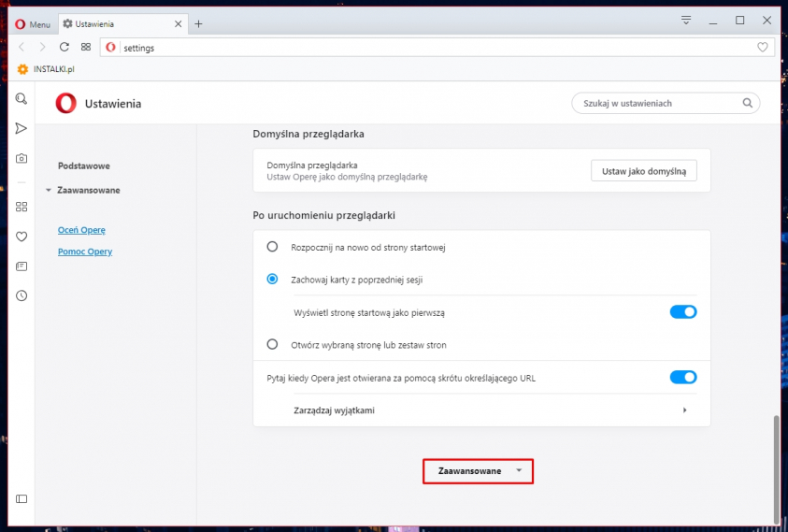This screenshot has height=532, width=788.
Task: Expand the Zaawansowane dropdown at page bottom
Action: (479, 471)
